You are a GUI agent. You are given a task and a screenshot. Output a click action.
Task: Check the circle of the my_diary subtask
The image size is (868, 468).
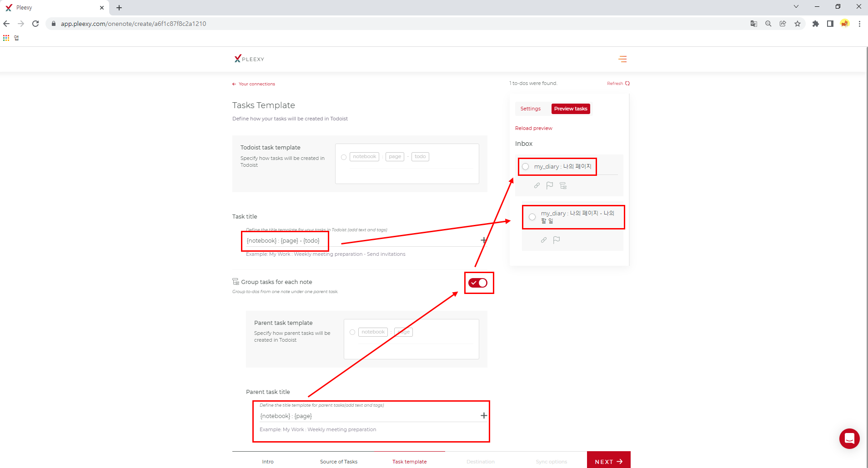[532, 217]
